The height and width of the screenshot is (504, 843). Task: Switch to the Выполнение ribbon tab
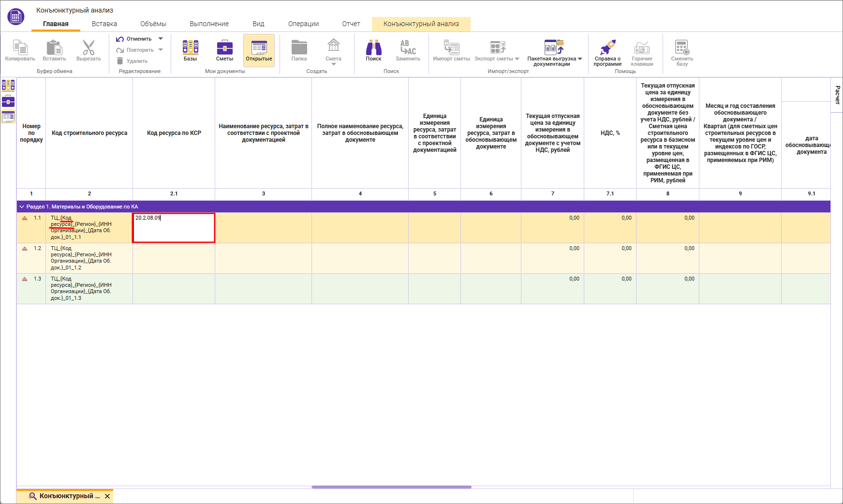[x=209, y=24]
